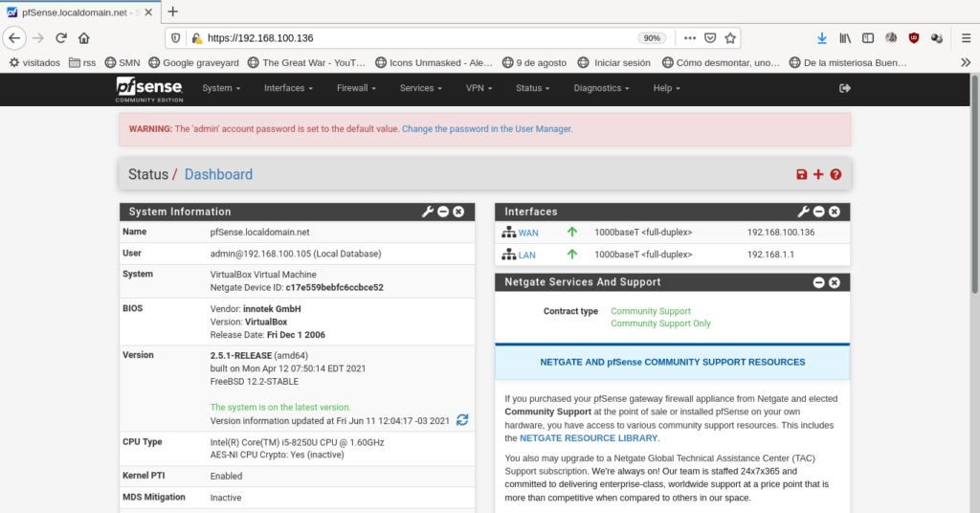Click the uBlock Origin shield icon
980x513 pixels.
click(914, 38)
